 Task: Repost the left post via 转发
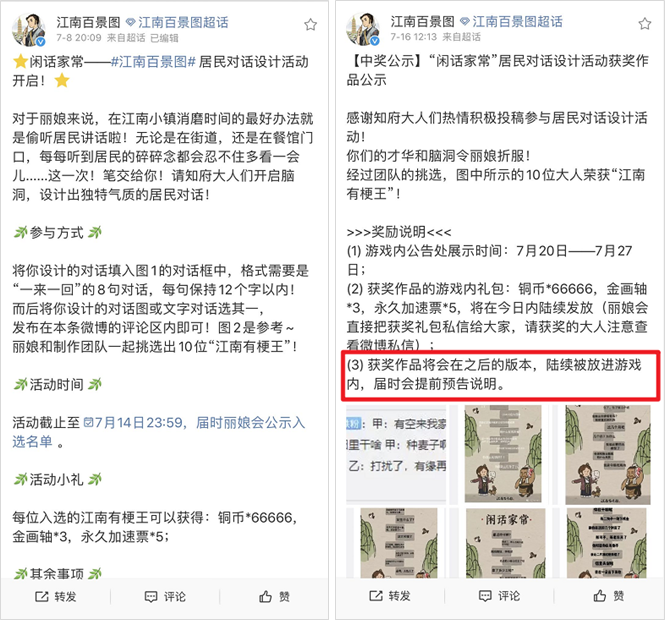(x=56, y=597)
